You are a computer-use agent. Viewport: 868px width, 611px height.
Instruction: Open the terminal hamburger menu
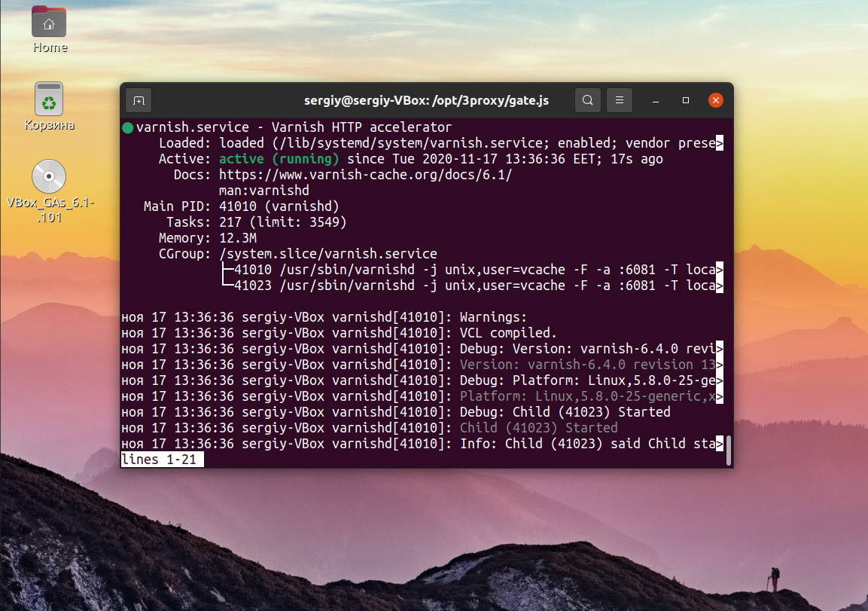(x=620, y=100)
